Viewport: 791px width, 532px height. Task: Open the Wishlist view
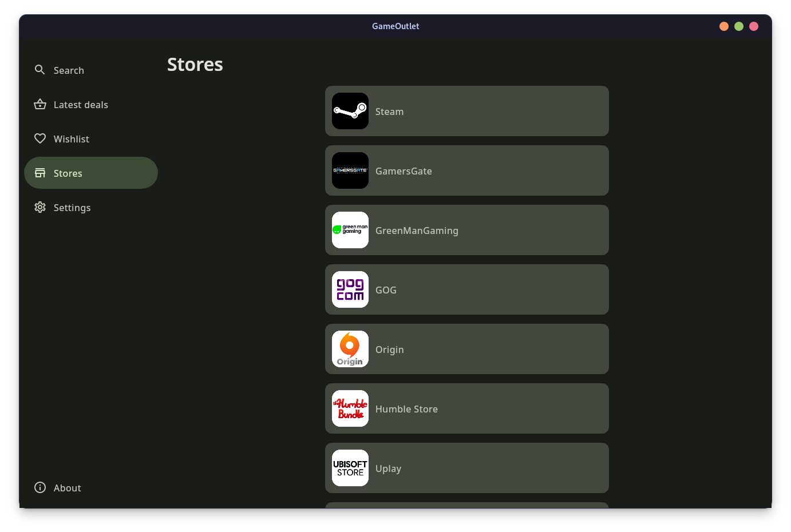[x=71, y=138]
